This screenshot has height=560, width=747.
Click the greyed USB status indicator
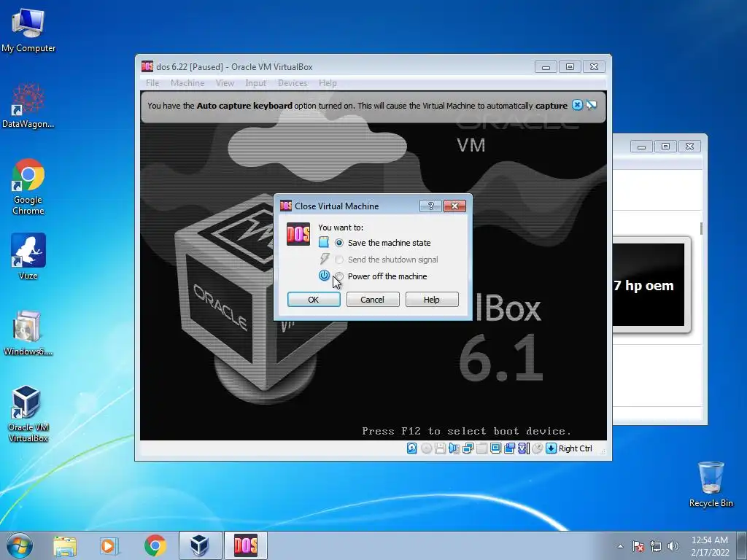481,448
